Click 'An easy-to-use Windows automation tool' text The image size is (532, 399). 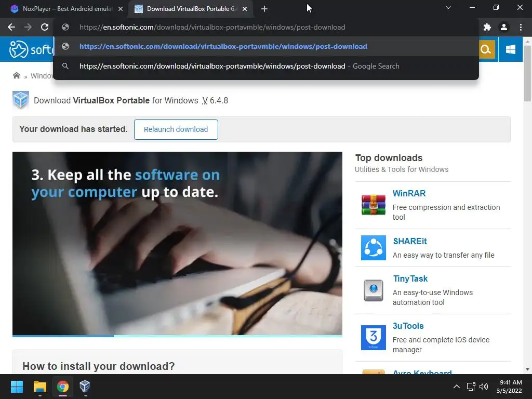[x=433, y=297]
